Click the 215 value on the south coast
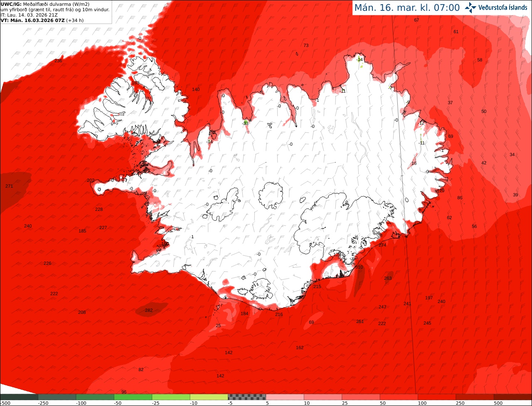 317,287
